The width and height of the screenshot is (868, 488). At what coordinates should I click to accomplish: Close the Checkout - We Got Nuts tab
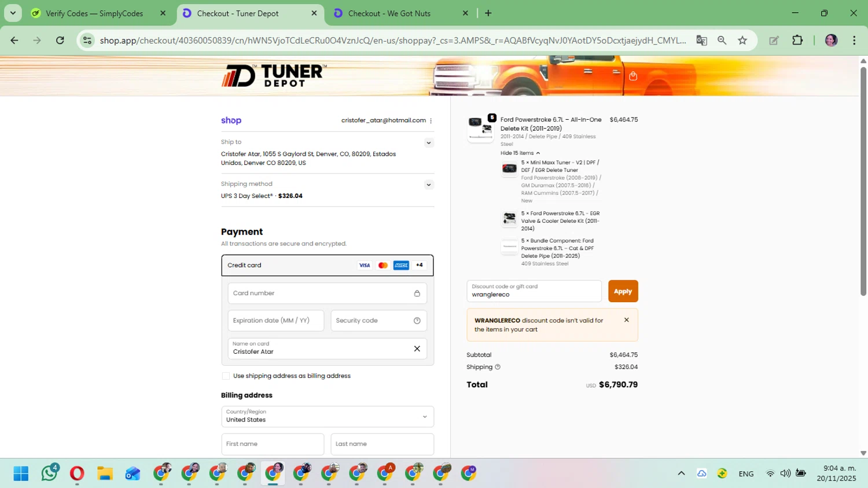(465, 13)
